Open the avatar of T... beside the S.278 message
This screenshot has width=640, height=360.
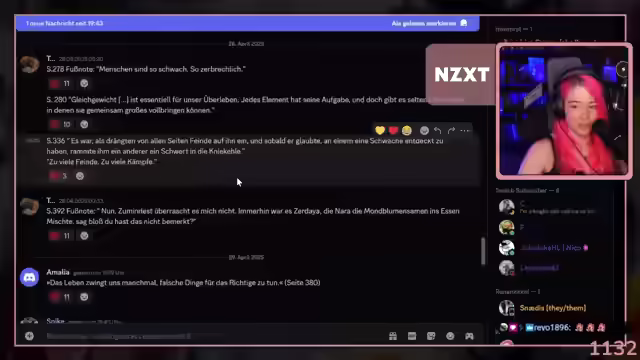click(29, 64)
